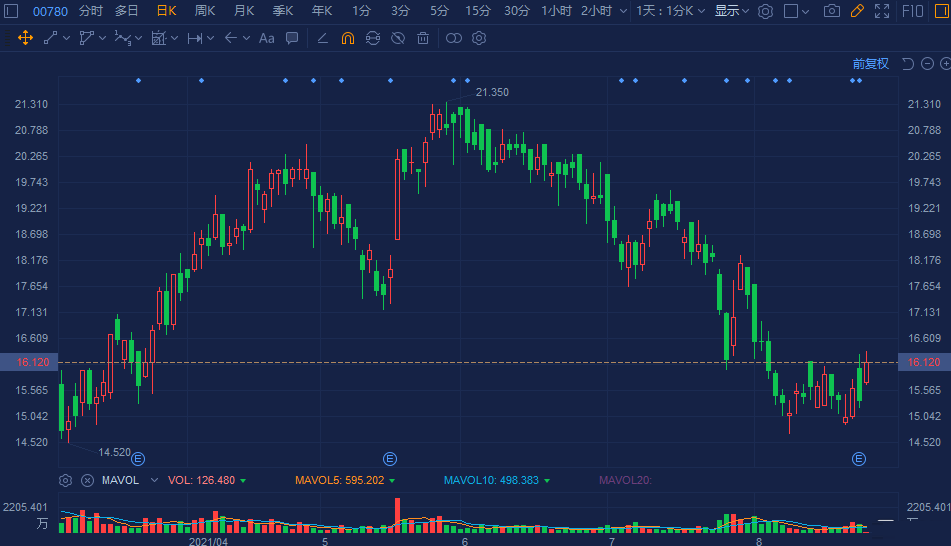The width and height of the screenshot is (951, 546).
Task: Open the 显示 display dropdown
Action: tap(731, 11)
